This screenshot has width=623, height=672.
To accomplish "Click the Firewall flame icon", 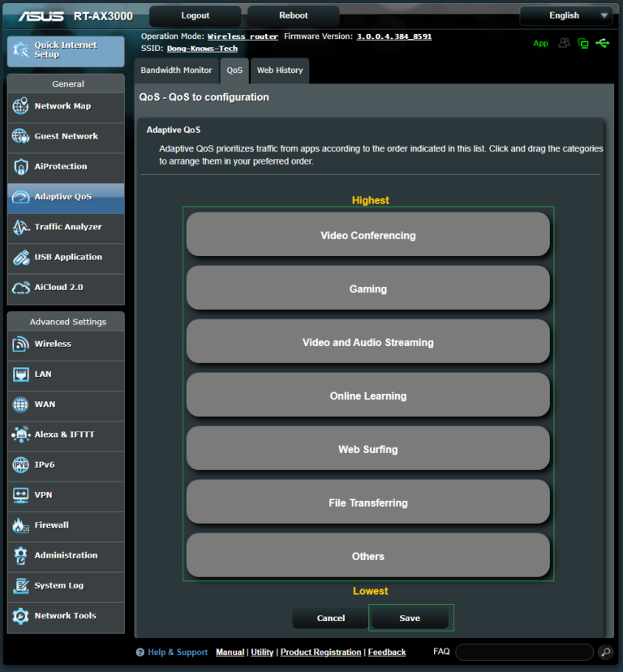I will point(21,526).
